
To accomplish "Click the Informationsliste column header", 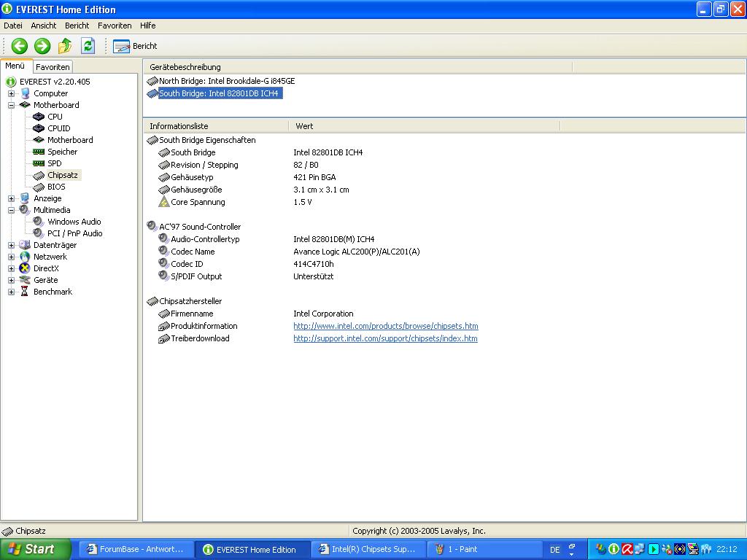I will pos(216,126).
